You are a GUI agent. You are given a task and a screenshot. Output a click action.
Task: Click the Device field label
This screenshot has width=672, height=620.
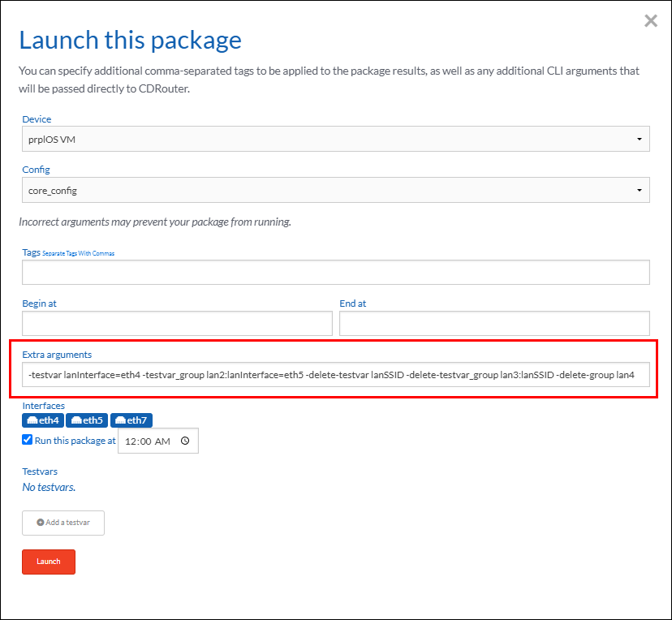(37, 119)
